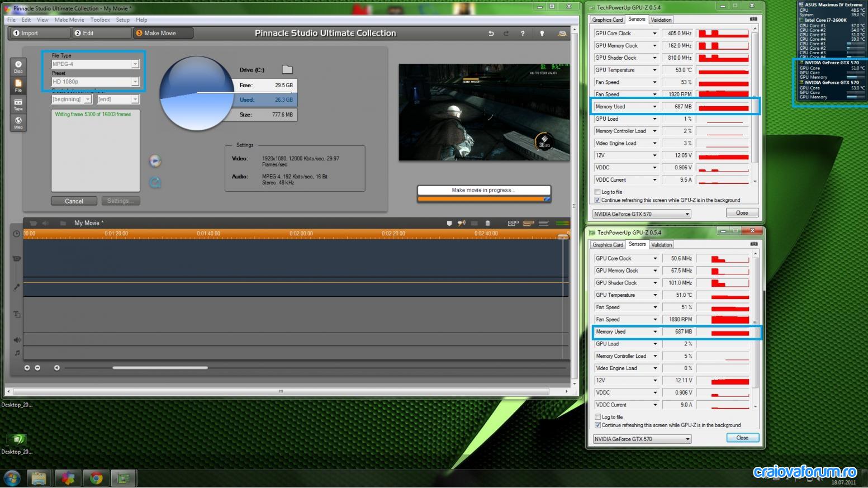
Task: Toggle background refresh checkbox in top GPU-Z window
Action: [597, 200]
